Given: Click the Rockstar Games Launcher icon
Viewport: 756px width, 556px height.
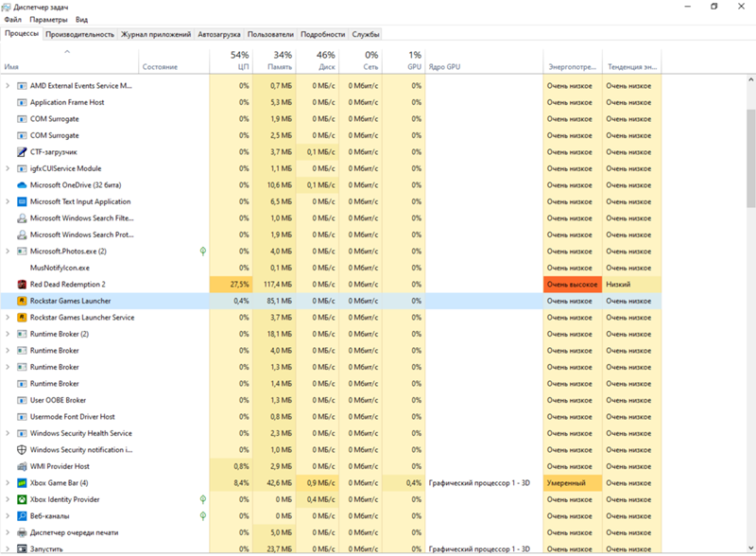Looking at the screenshot, I should pyautogui.click(x=22, y=301).
